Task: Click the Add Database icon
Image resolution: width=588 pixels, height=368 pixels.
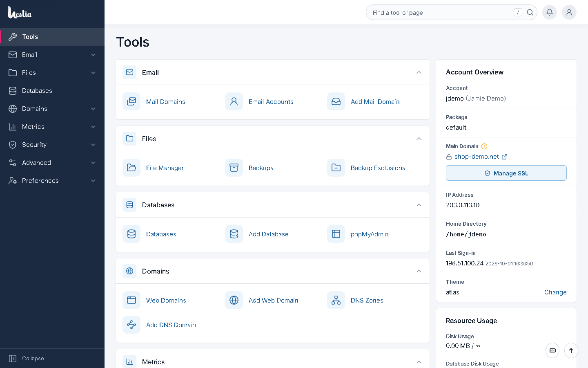Action: pyautogui.click(x=234, y=234)
